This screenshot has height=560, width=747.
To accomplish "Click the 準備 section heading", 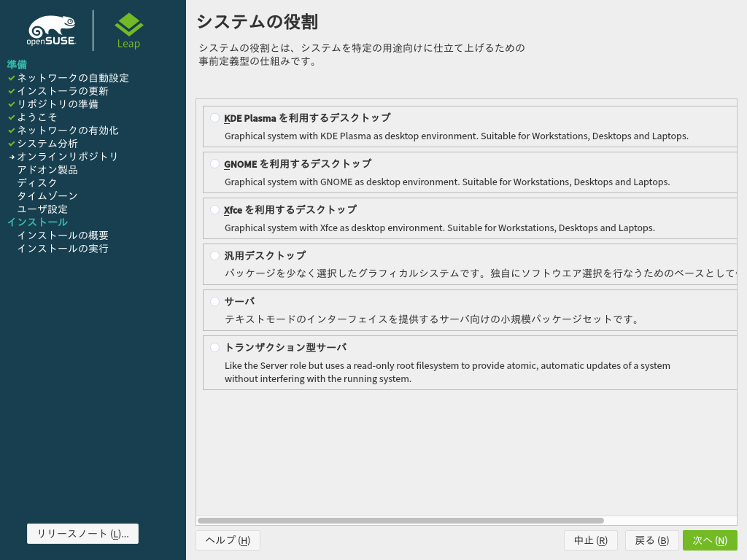I will [18, 64].
